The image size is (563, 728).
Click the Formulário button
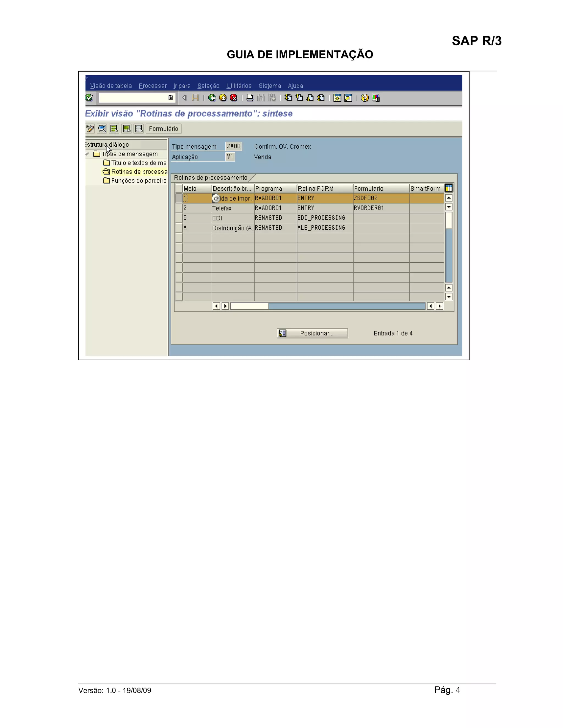pos(164,129)
